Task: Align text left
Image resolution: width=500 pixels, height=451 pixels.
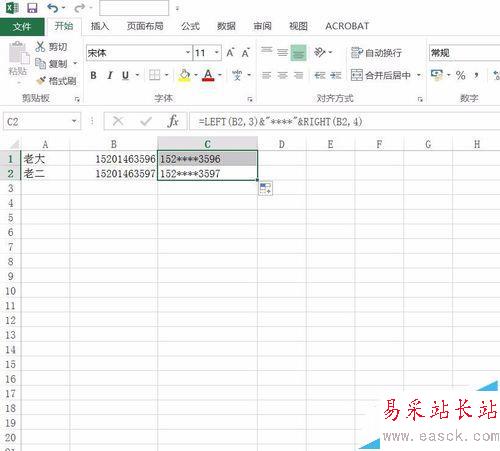Action: click(266, 75)
